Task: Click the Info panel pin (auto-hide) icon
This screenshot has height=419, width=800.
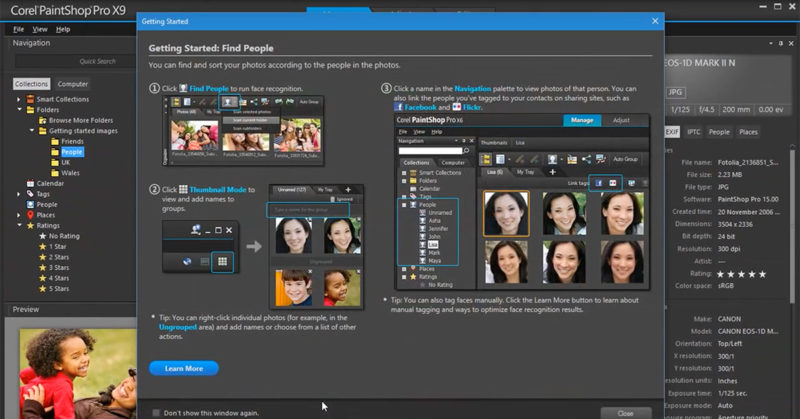Action: [781, 43]
